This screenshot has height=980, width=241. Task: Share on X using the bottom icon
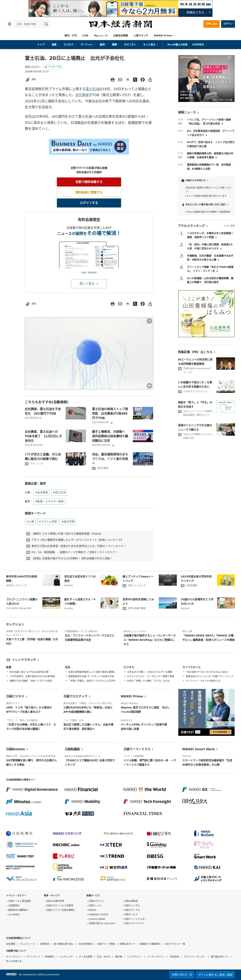[135, 304]
